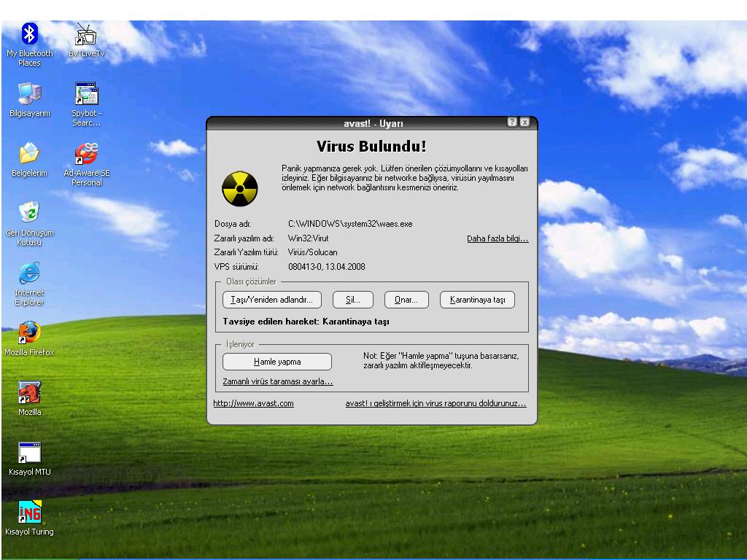
Task: Select Kısayol MTU desktop shortcut
Action: click(x=29, y=459)
